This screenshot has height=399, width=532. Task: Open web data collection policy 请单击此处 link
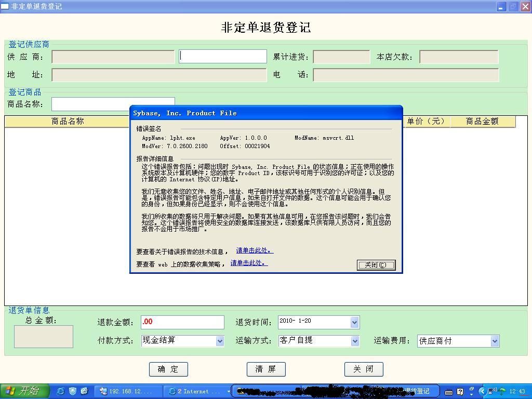click(x=249, y=263)
